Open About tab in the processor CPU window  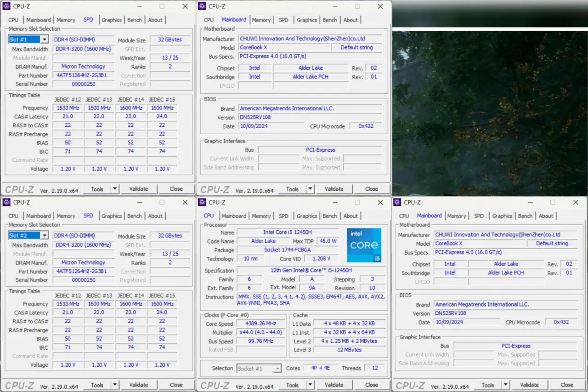(350, 216)
